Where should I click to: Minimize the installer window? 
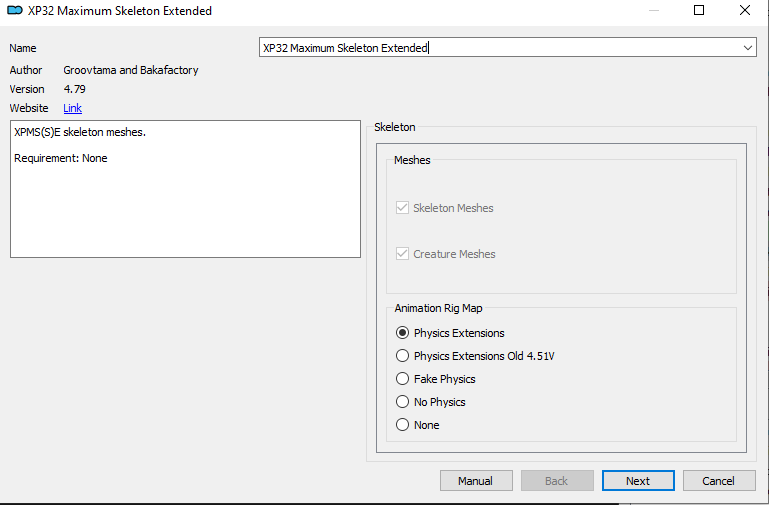point(654,10)
